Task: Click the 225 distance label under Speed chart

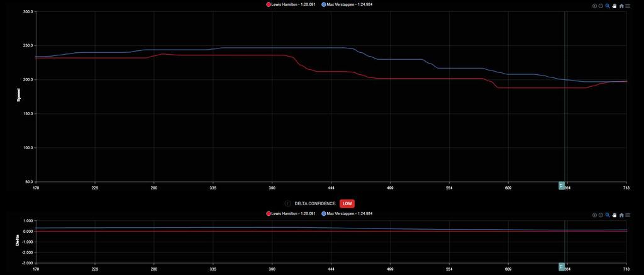Action: tap(95, 188)
